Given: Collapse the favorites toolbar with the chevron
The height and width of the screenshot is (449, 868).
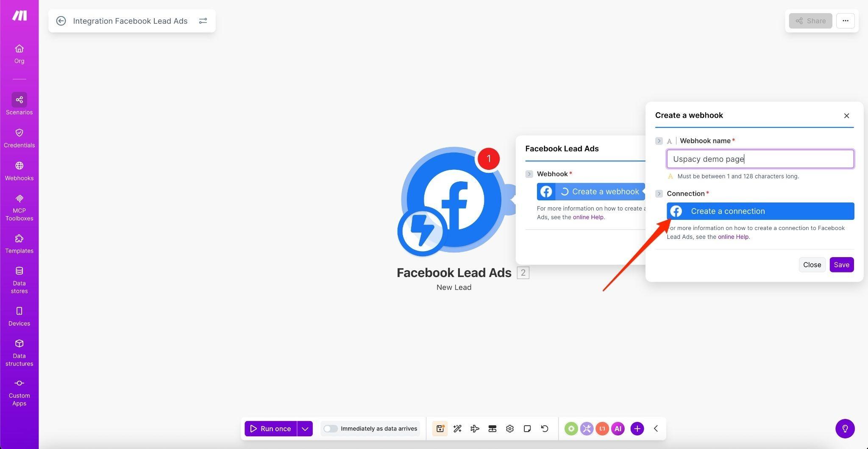Looking at the screenshot, I should (x=656, y=429).
